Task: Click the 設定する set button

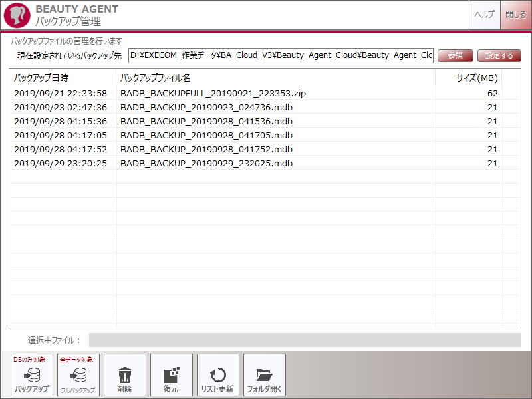Action: [x=499, y=55]
